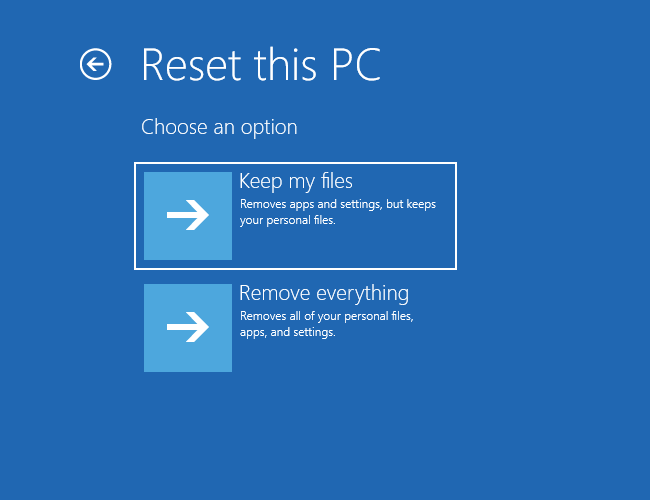Screen dimensions: 650x500
Task: Click empty space inside the focused Keep my files box
Action: 400,245
